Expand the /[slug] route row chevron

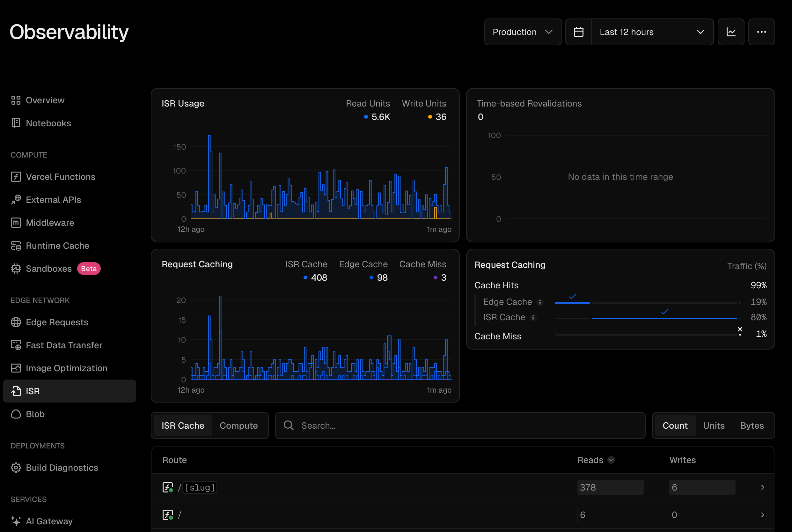coord(762,488)
